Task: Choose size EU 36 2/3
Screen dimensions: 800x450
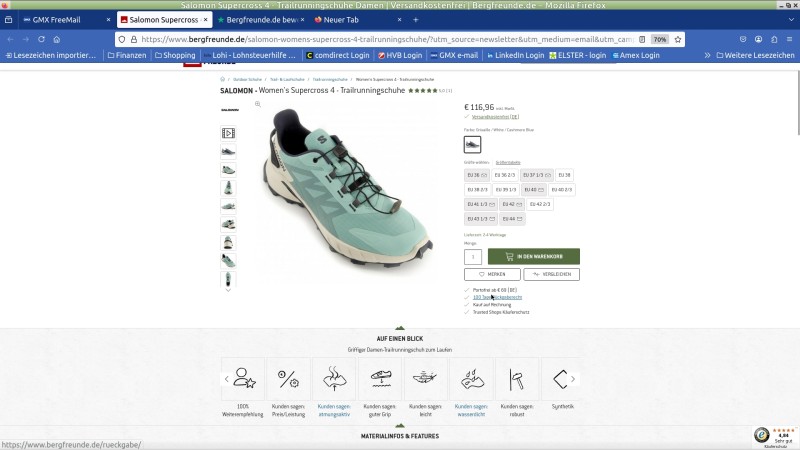Action: tap(505, 175)
